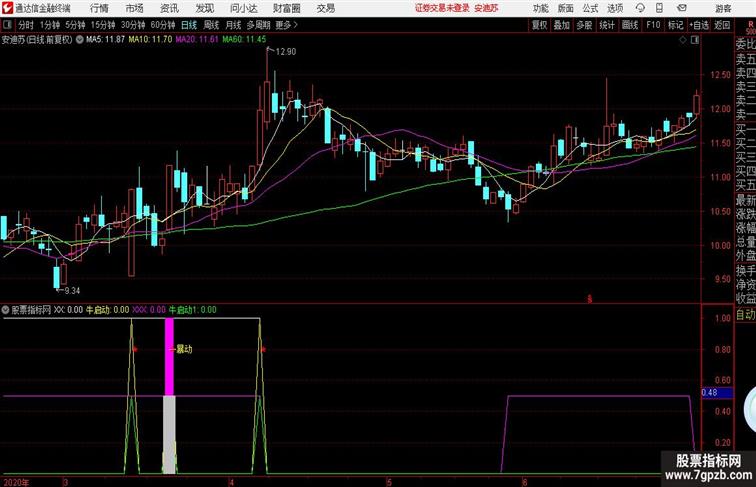Image resolution: width=756 pixels, height=487 pixels.
Task: Click the 自动 scale button on indicator axis
Action: pyautogui.click(x=745, y=315)
